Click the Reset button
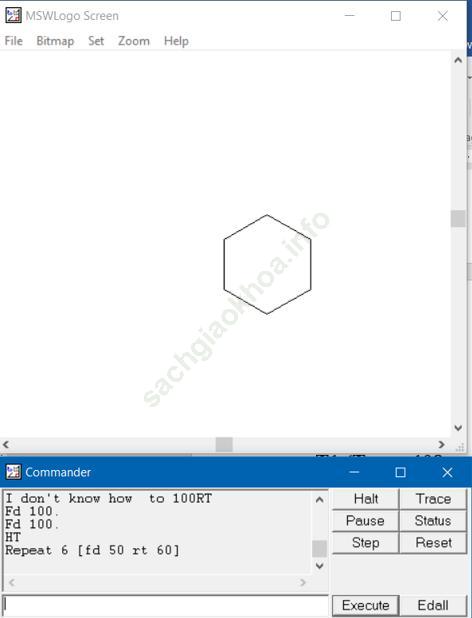This screenshot has width=472, height=618. click(x=433, y=543)
